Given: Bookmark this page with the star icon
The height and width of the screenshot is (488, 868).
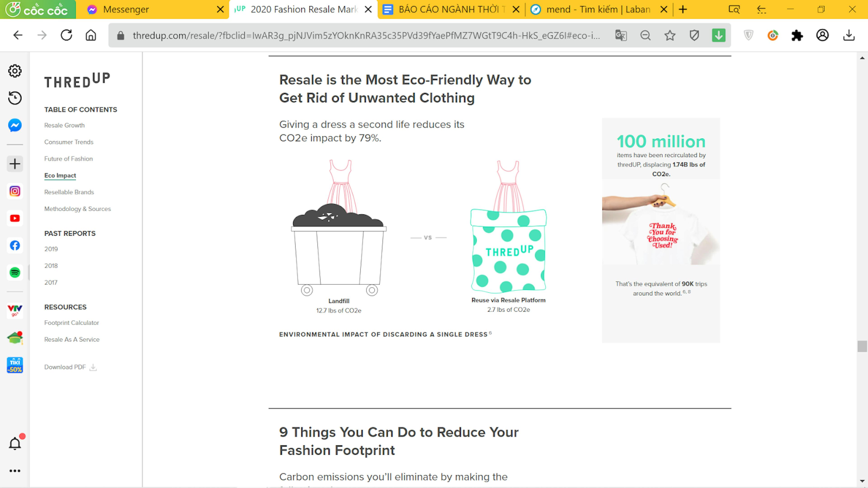Looking at the screenshot, I should pyautogui.click(x=670, y=35).
